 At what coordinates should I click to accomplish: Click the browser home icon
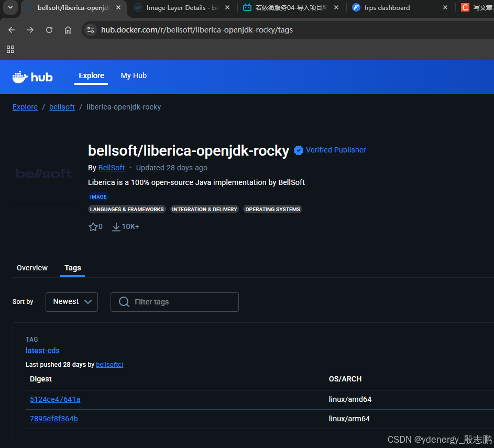(68, 30)
